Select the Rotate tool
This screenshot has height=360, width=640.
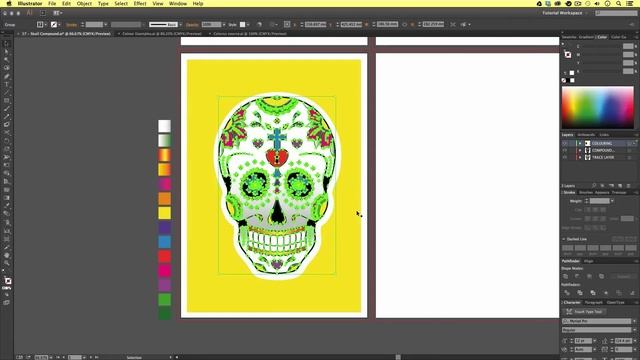(7, 141)
